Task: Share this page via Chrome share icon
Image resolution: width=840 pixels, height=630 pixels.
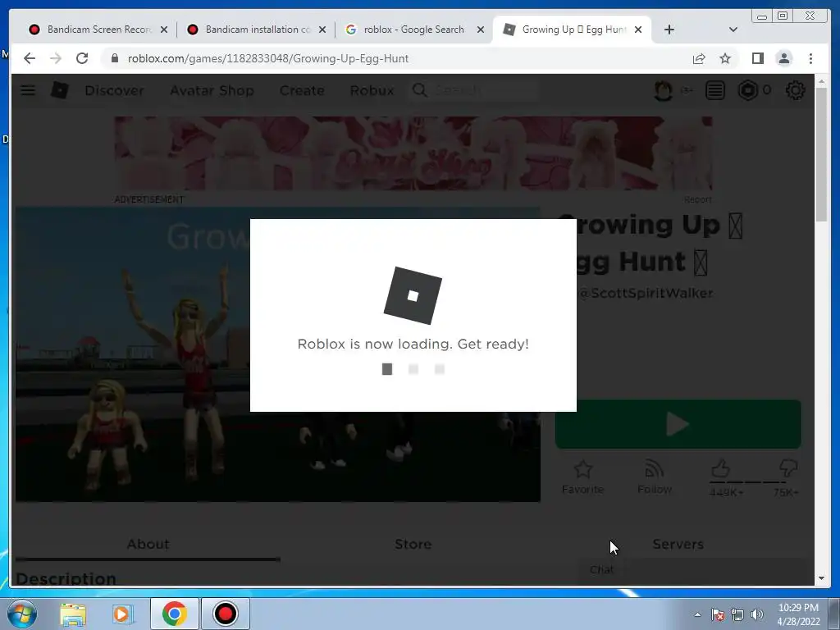Action: coord(699,58)
